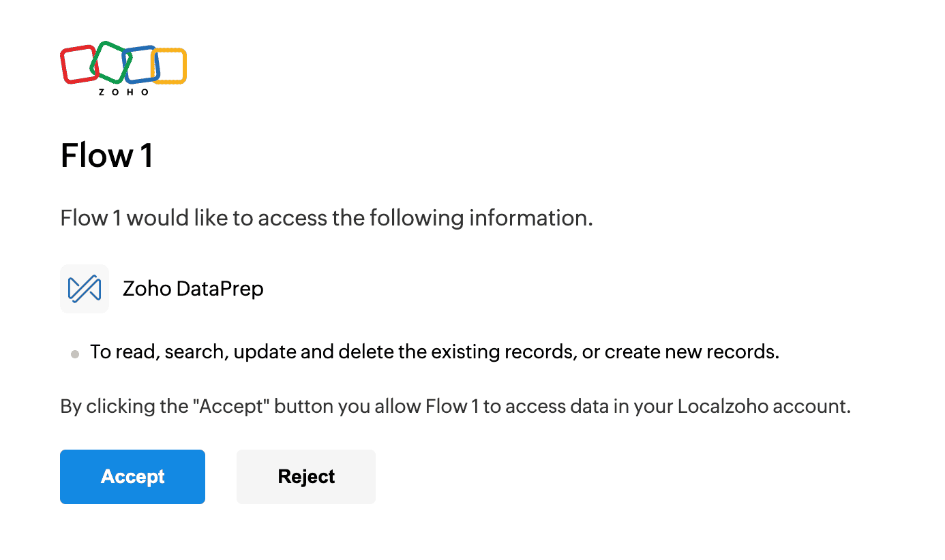Click the gray bullet dot before permissions
Viewport: 945px width, 560px height.
[75, 354]
